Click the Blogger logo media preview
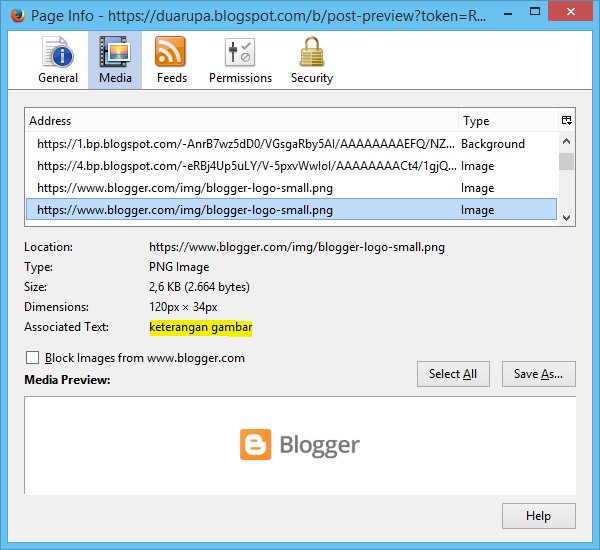This screenshot has width=600, height=550. pyautogui.click(x=300, y=444)
